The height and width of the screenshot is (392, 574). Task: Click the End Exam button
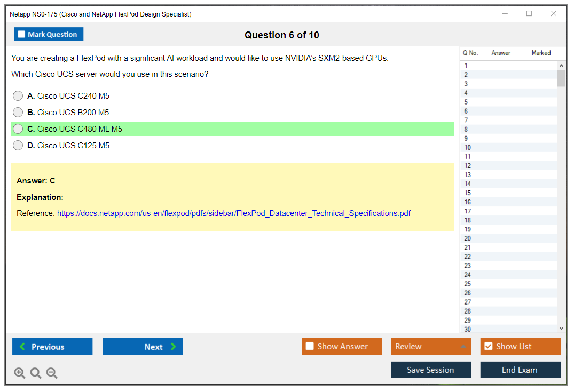click(x=520, y=370)
